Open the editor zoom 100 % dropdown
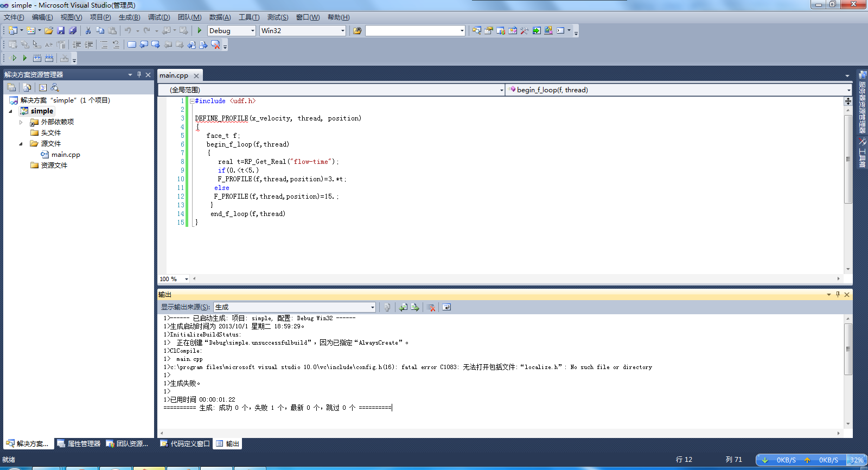868x470 pixels. pyautogui.click(x=187, y=279)
